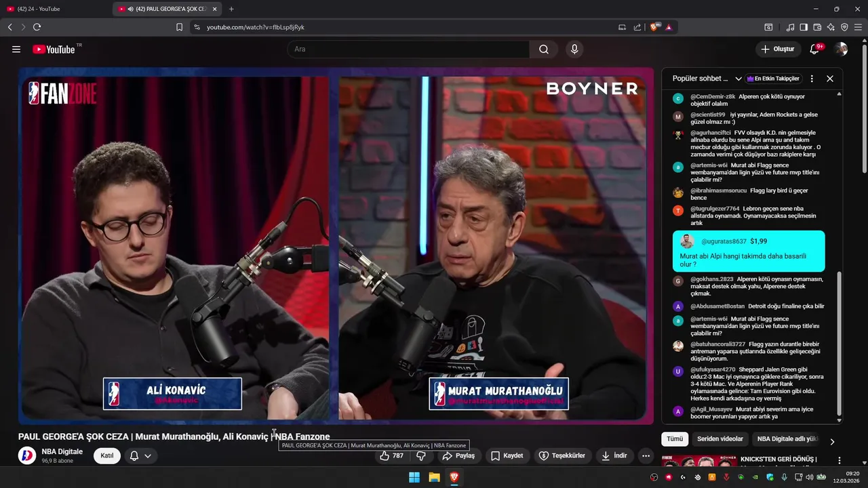The width and height of the screenshot is (868, 488).
Task: Click @ufukyasar4270 chat username
Action: pyautogui.click(x=713, y=369)
